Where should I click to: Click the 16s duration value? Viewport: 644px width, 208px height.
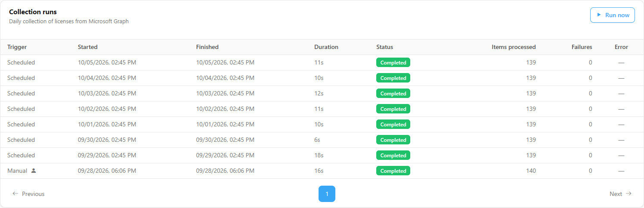click(x=319, y=171)
